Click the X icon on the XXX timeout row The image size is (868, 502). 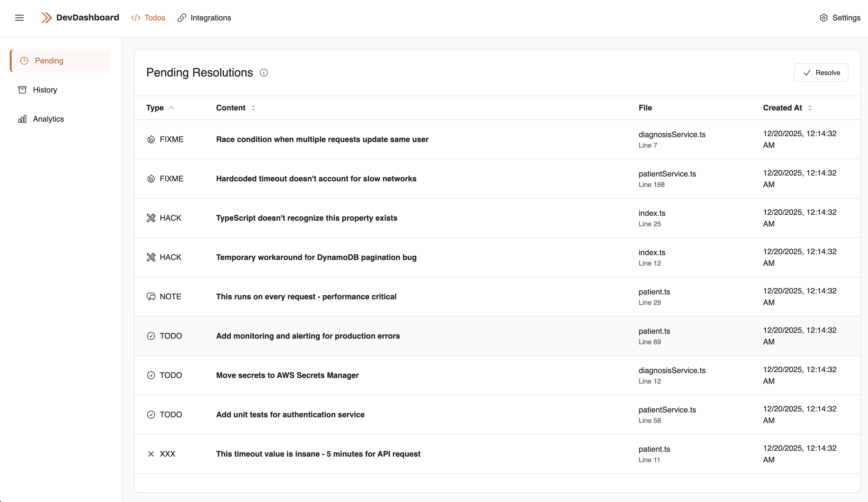point(151,454)
